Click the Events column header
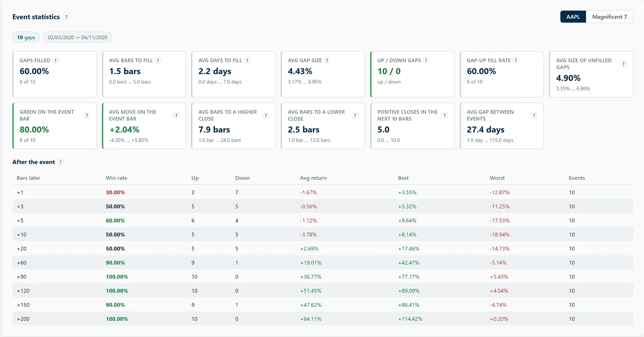Viewport: 644px width, 337px height. 577,178
